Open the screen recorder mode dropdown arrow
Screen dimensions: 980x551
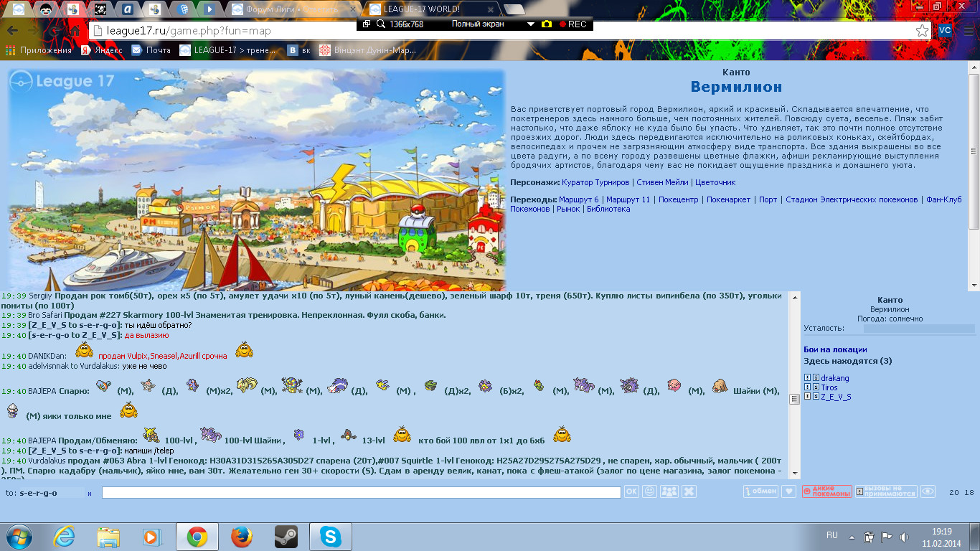(531, 24)
